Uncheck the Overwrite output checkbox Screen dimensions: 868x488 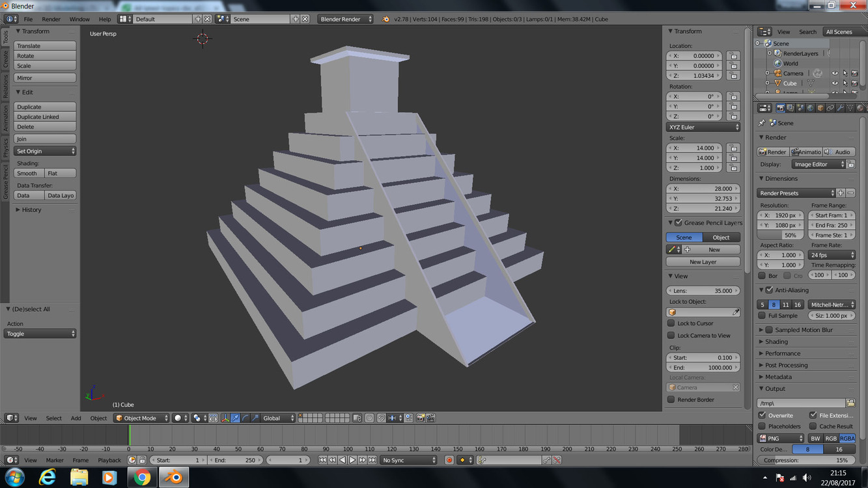point(763,415)
